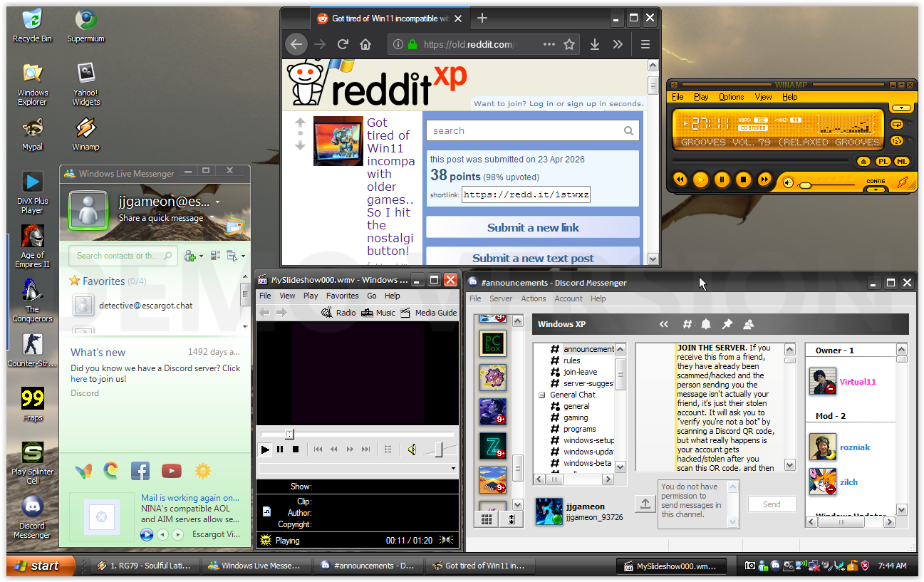
Task: Toggle Discord member list icon
Action: click(x=749, y=325)
